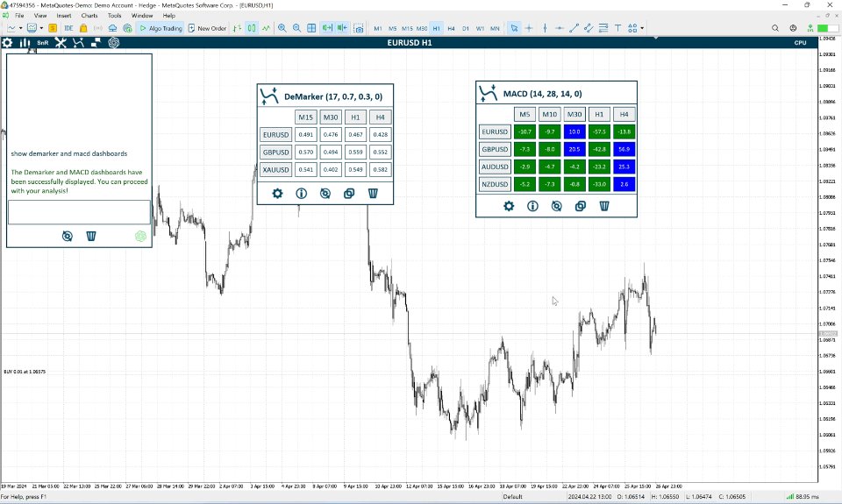Select the cursor pointer mode
Viewport: 842px width, 504px height.
tap(514, 28)
